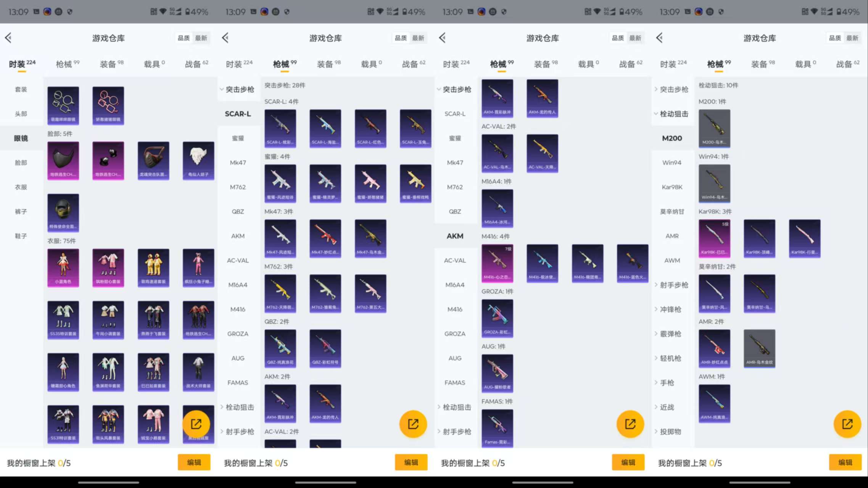Select the 眼镜 category in the sidebar
868x488 pixels.
click(x=21, y=138)
